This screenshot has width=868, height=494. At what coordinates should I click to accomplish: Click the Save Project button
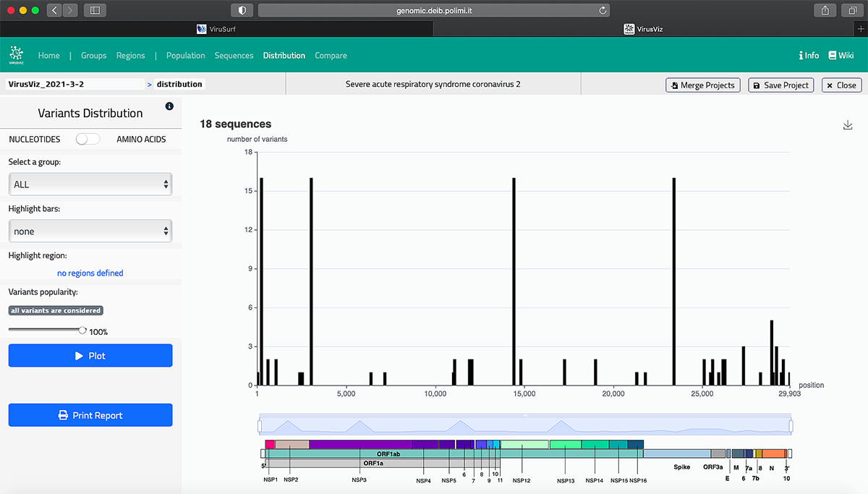tap(780, 85)
